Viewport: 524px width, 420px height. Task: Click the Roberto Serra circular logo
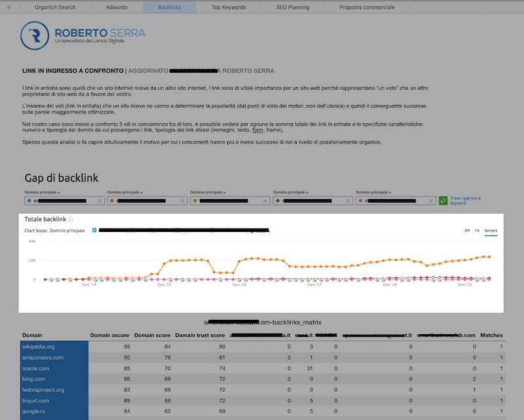pyautogui.click(x=35, y=35)
